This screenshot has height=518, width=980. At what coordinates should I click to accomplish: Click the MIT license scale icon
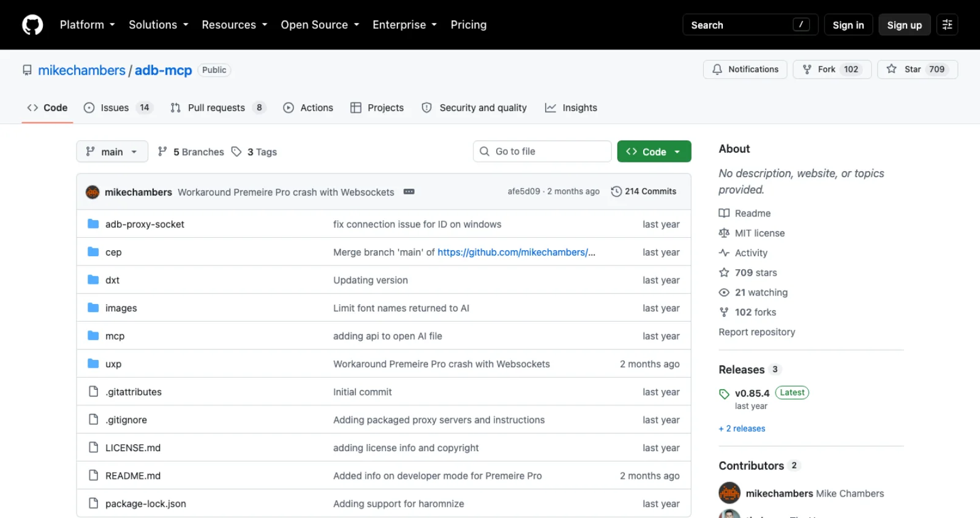tap(724, 233)
